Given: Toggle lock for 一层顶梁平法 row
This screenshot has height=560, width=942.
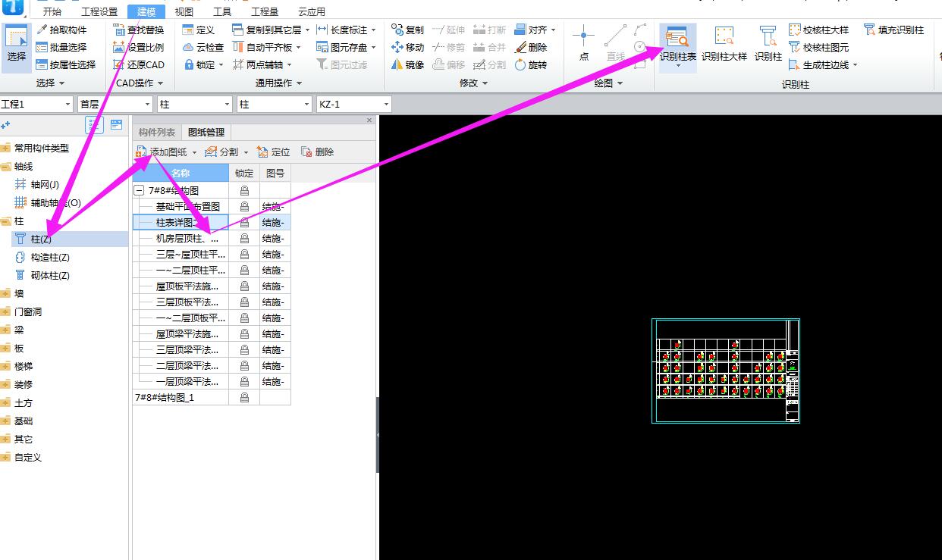Looking at the screenshot, I should 244,382.
